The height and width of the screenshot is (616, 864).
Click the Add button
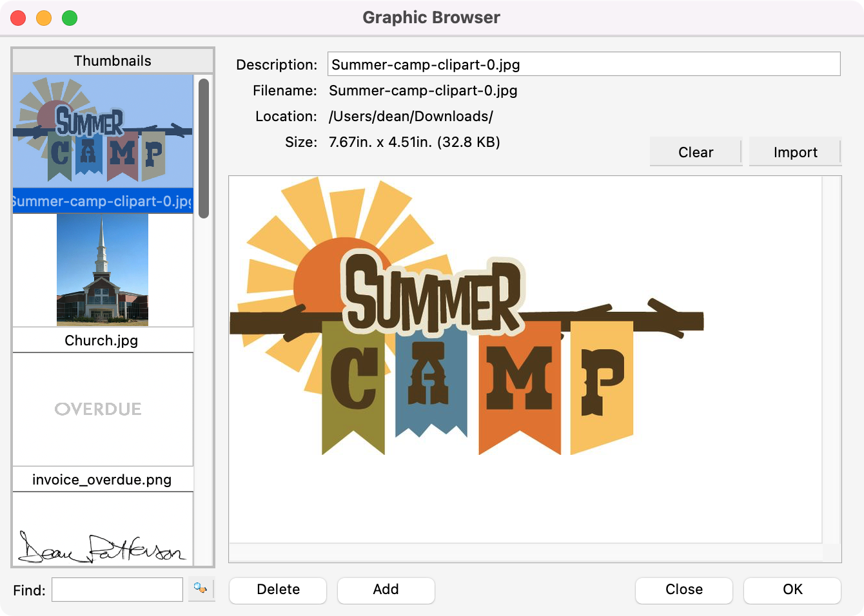click(x=386, y=590)
